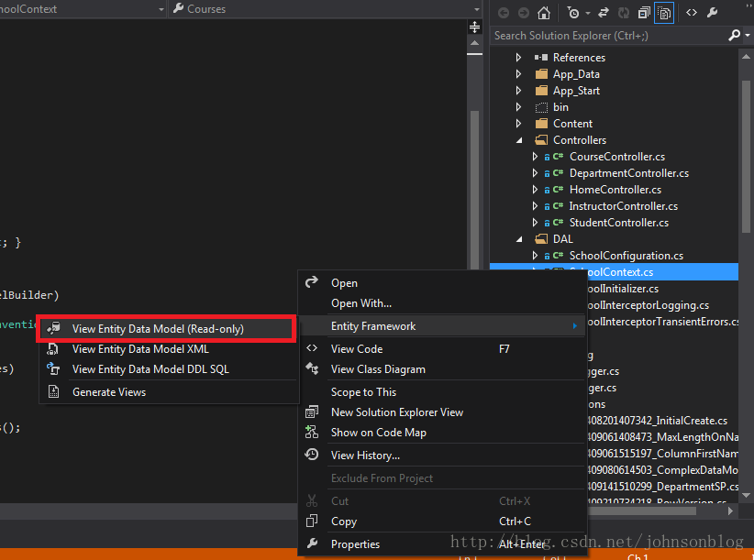Select StudentController.cs in the tree
Viewport: 754px width, 560px height.
pyautogui.click(x=618, y=223)
